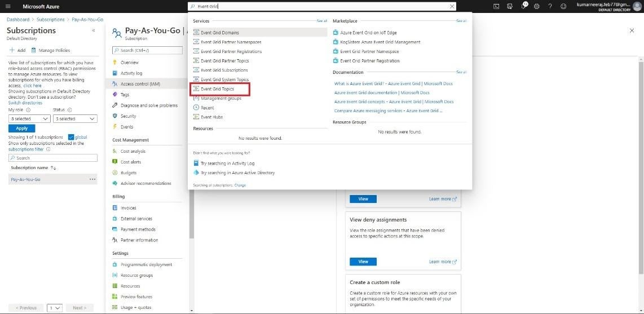The width and height of the screenshot is (644, 314).
Task: Open Status dropdown
Action: (75, 118)
